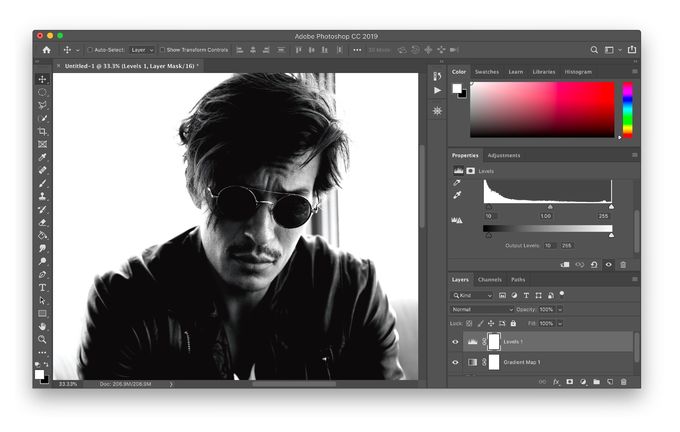This screenshot has width=680, height=432.
Task: Toggle lock all padlock icon
Action: coord(513,324)
